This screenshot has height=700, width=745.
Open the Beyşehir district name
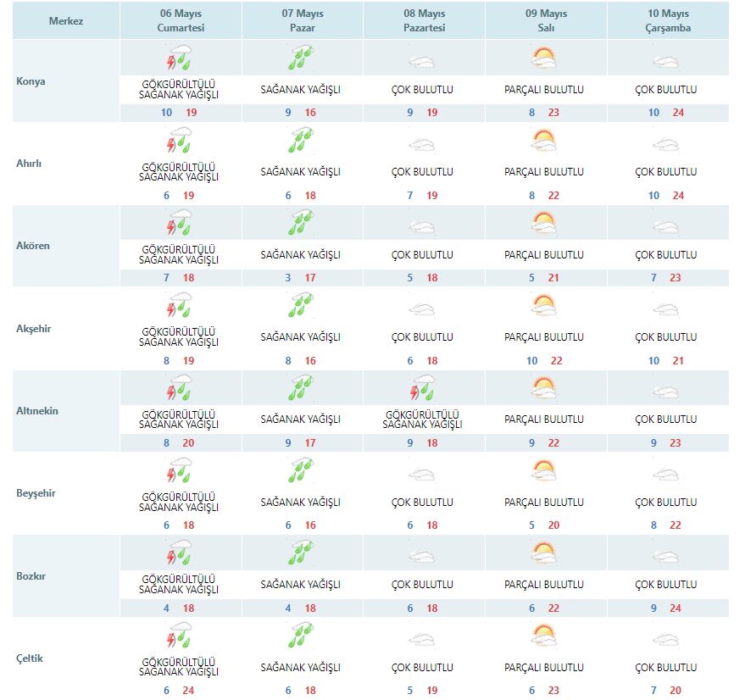(36, 493)
